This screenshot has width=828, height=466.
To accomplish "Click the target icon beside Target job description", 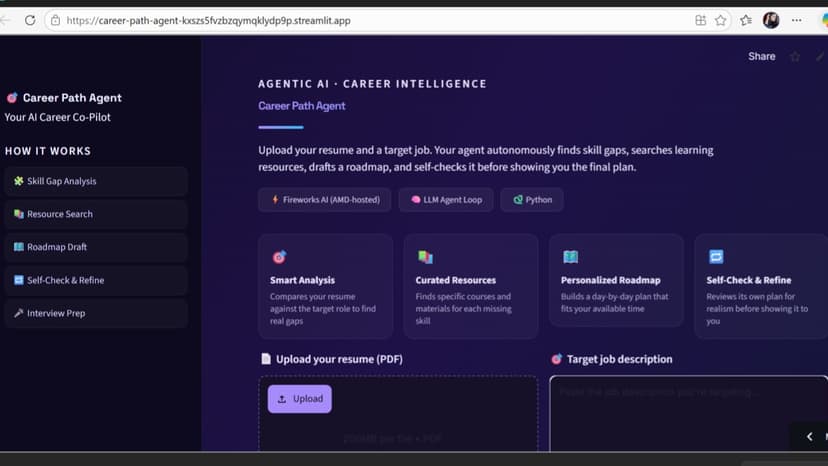I will tap(557, 359).
